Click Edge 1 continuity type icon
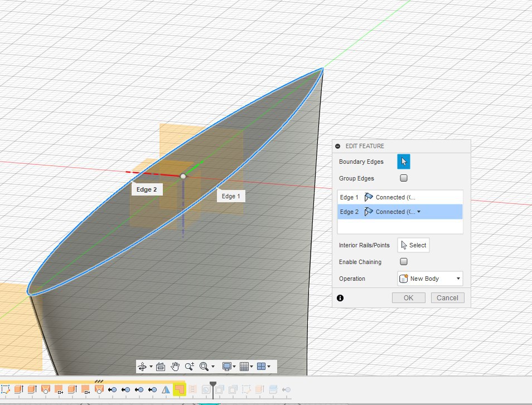 click(x=369, y=197)
